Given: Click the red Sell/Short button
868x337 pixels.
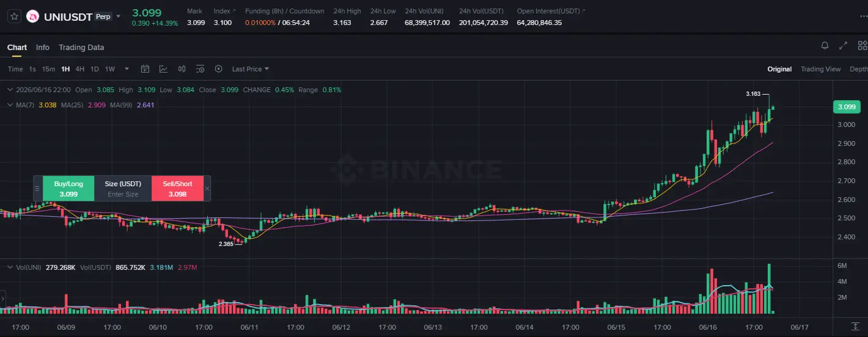Looking at the screenshot, I should 177,188.
